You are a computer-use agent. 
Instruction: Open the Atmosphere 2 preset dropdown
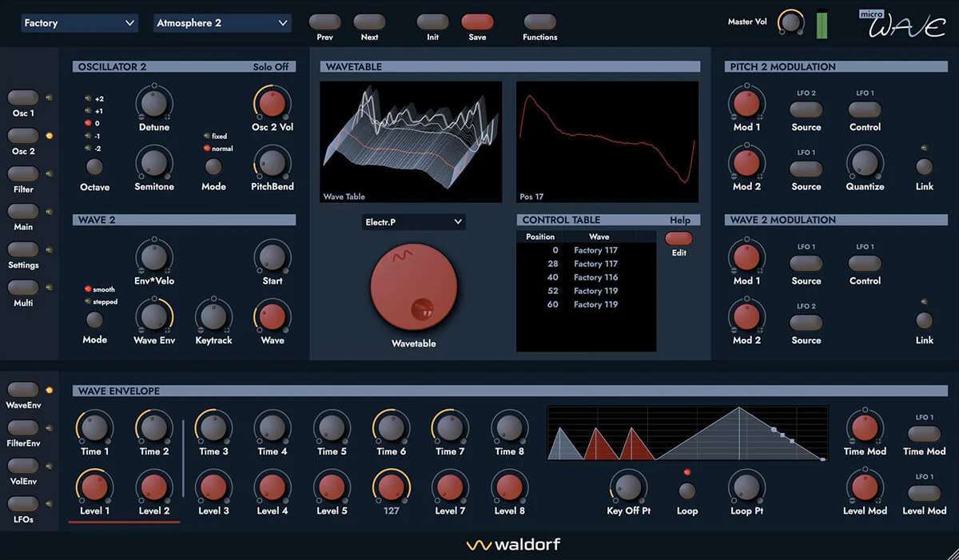pos(221,23)
